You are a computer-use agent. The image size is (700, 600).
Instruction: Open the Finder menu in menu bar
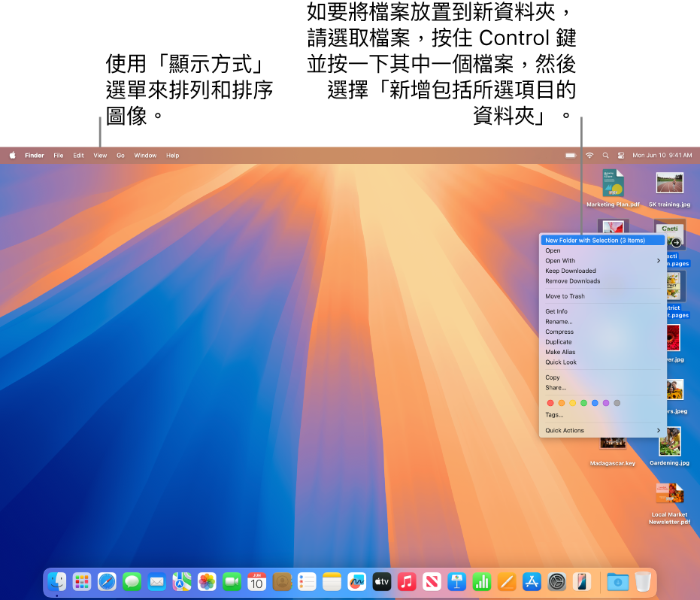pos(35,156)
